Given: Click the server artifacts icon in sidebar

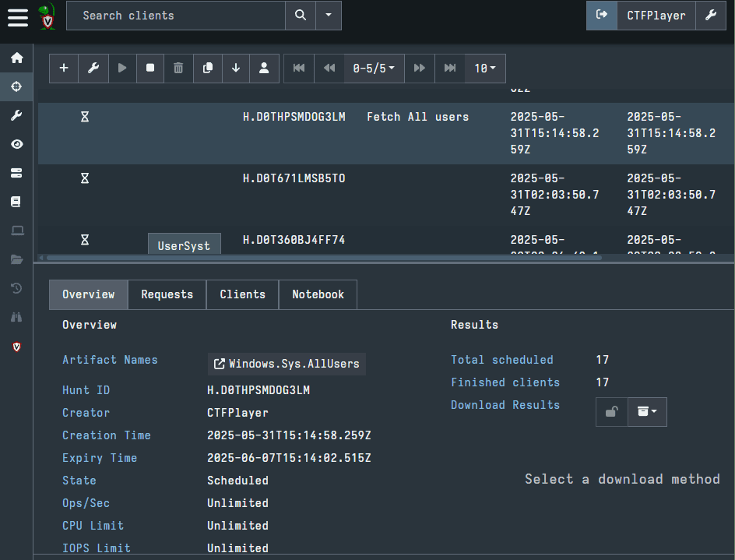Looking at the screenshot, I should point(16,173).
